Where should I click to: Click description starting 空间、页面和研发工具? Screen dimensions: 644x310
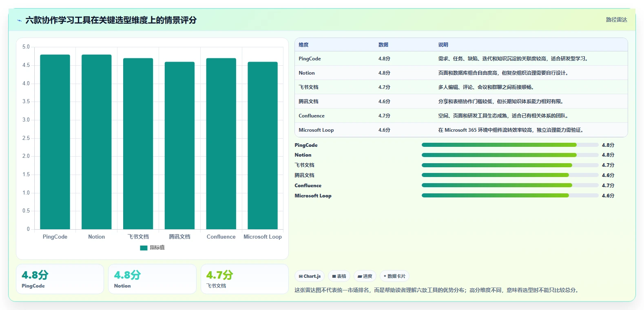[x=503, y=116]
